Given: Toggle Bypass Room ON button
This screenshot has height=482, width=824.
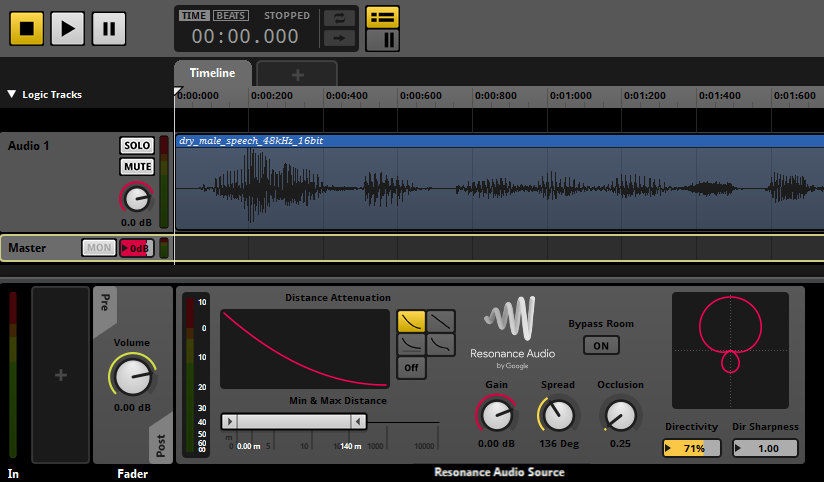Looking at the screenshot, I should point(601,345).
